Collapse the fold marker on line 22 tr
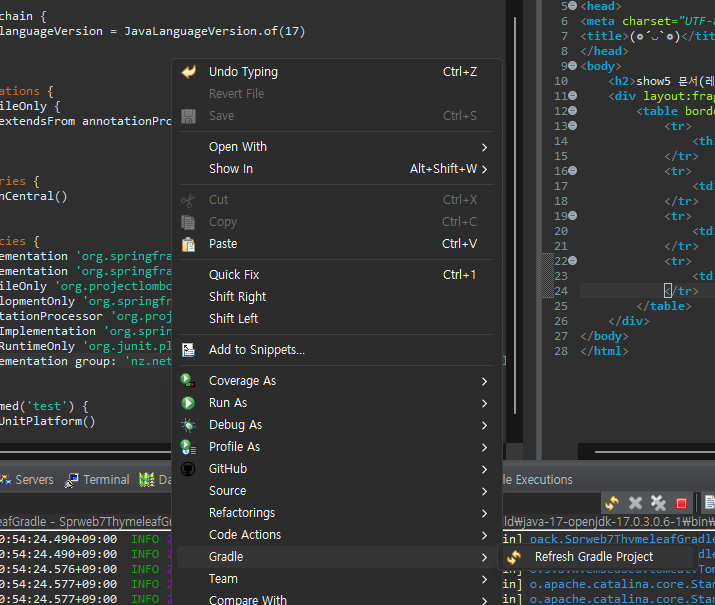Viewport: 715px width, 605px height. point(573,261)
